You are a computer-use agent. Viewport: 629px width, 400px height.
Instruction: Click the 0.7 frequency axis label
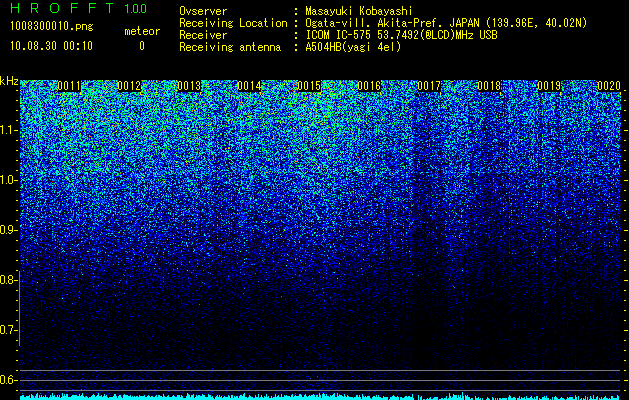[x=9, y=330]
